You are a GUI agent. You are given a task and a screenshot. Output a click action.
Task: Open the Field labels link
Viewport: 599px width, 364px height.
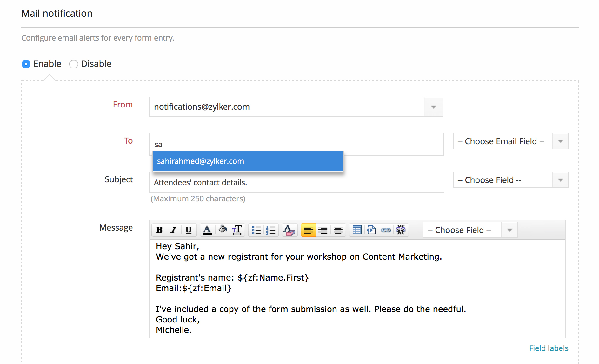(549, 348)
